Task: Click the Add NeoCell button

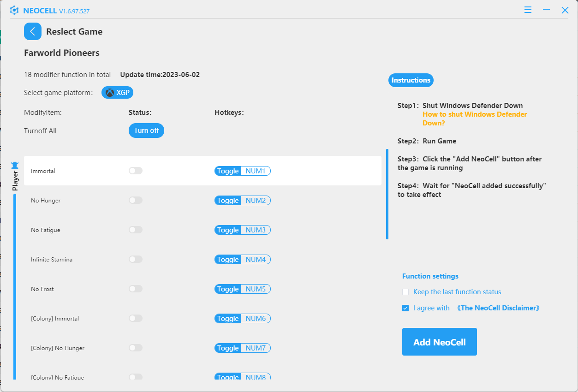Action: (440, 342)
